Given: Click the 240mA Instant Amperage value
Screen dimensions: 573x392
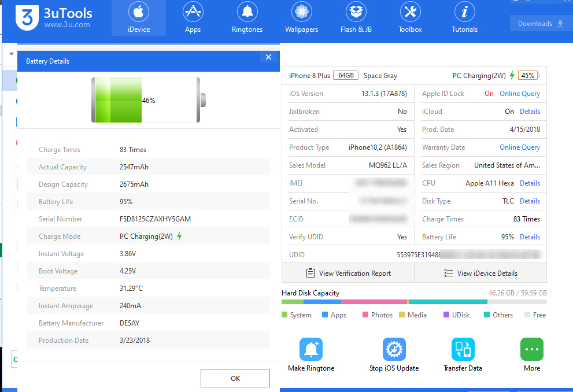Looking at the screenshot, I should point(130,305).
